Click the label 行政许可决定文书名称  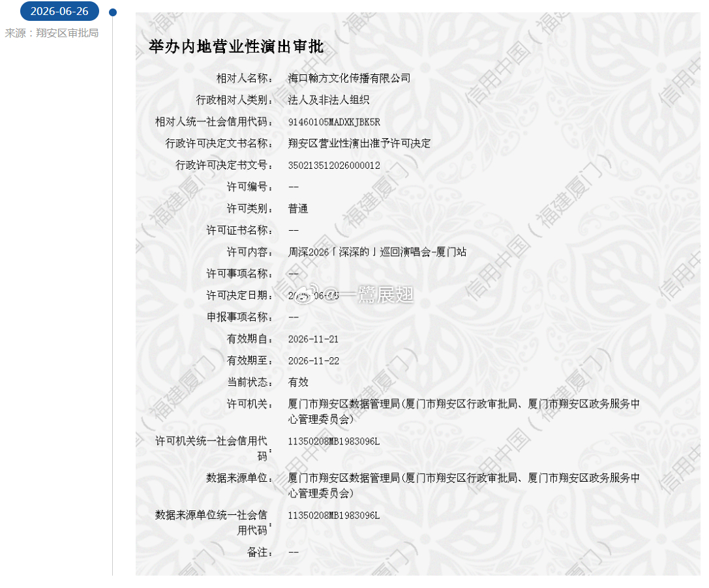(x=219, y=143)
